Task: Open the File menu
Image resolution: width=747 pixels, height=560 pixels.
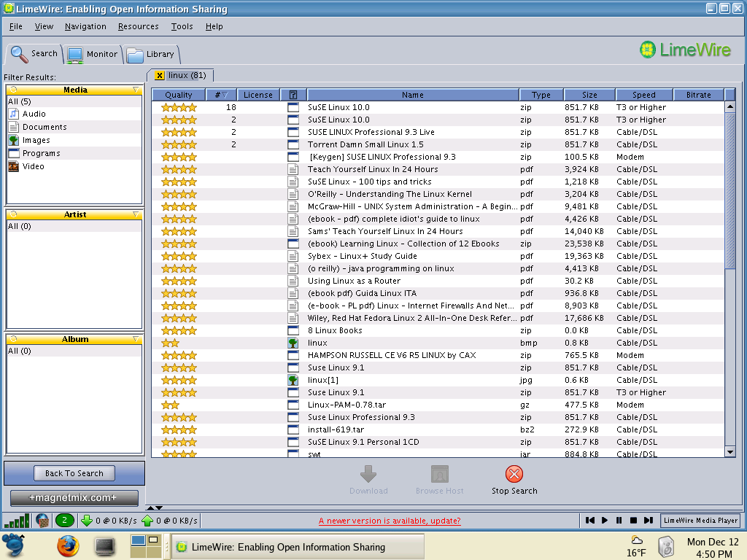Action: (16, 26)
